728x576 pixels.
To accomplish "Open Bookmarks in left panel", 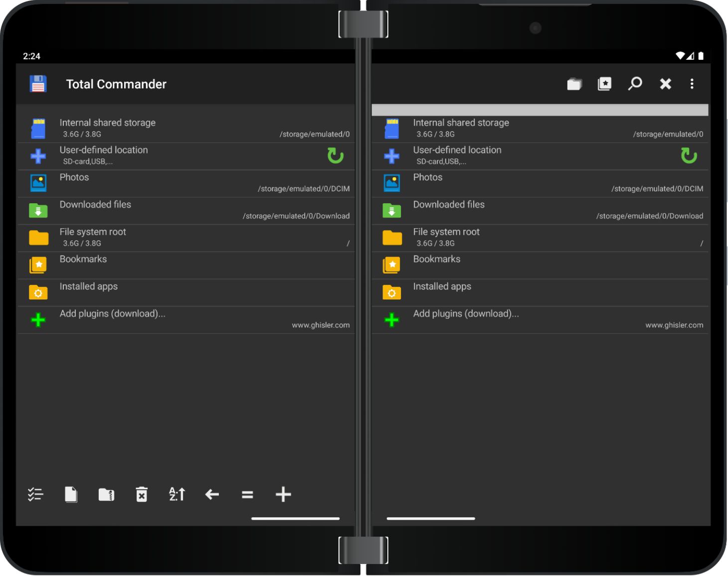I will tap(186, 266).
